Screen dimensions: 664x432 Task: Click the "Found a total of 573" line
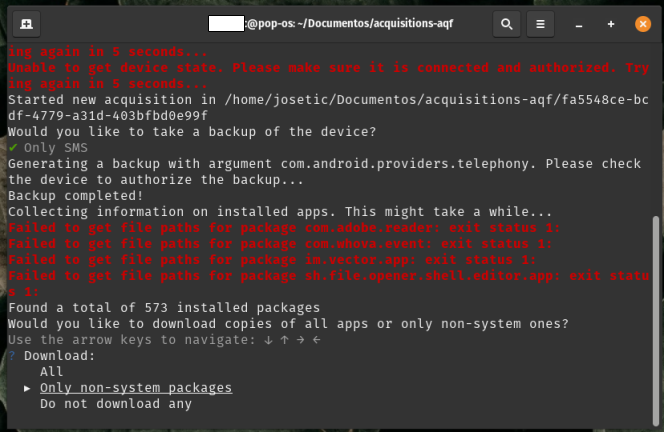click(163, 308)
